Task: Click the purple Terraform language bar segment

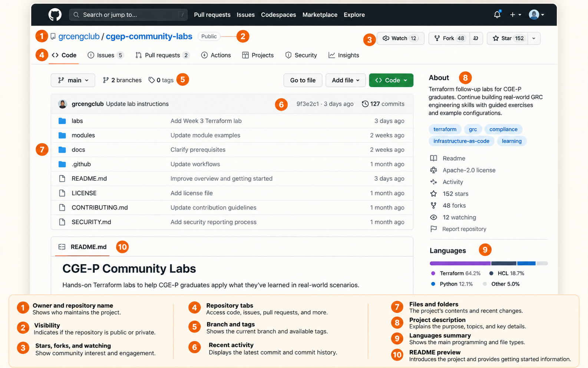Action: 460,263
